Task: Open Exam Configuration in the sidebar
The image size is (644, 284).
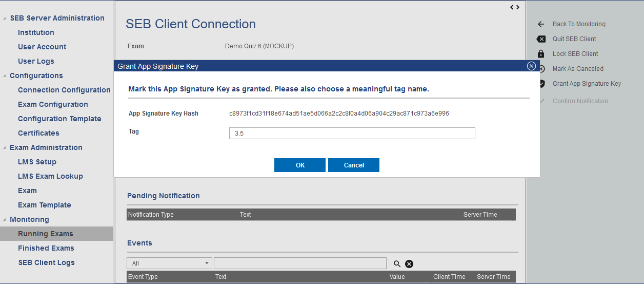Action: click(53, 104)
